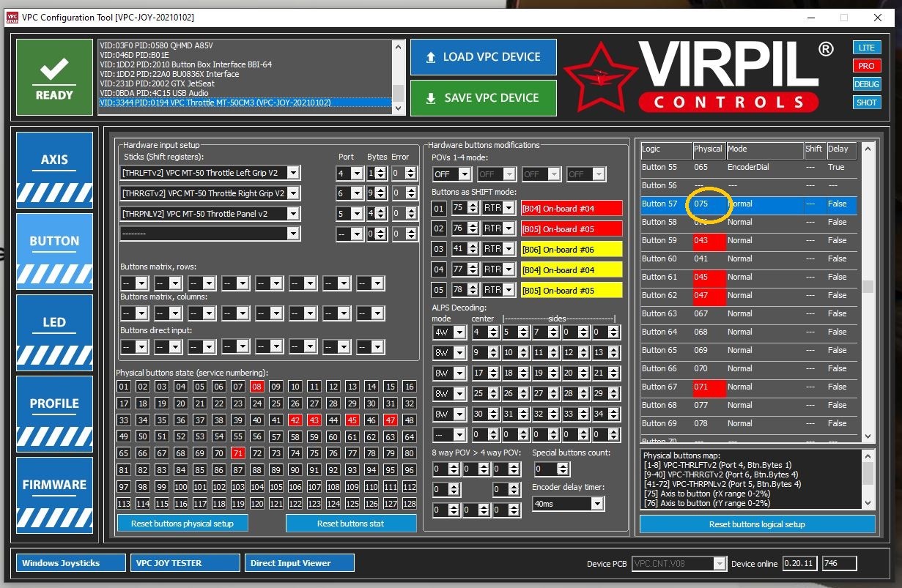This screenshot has width=902, height=588.
Task: Choose Button Box Interface BBI-64 device
Action: [x=245, y=64]
